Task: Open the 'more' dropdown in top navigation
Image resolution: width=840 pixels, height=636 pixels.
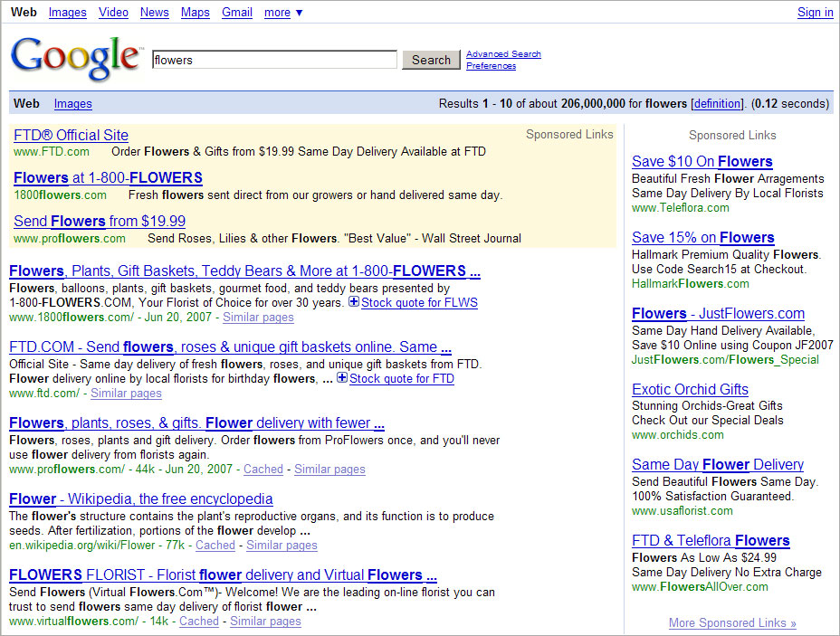Action: (283, 13)
